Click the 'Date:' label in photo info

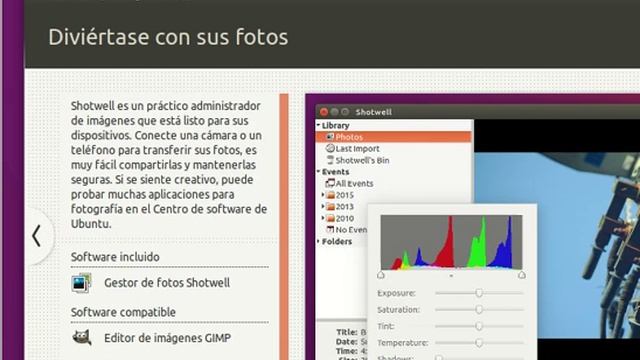(x=347, y=342)
